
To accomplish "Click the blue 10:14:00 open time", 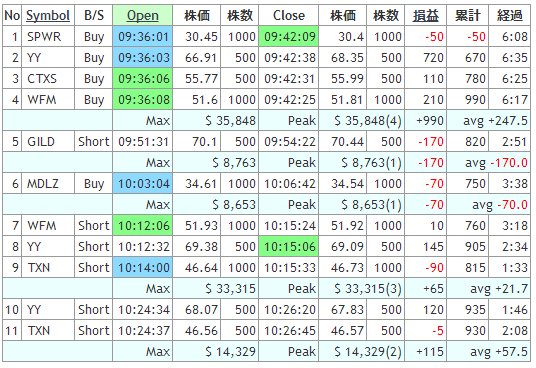I will tap(143, 268).
